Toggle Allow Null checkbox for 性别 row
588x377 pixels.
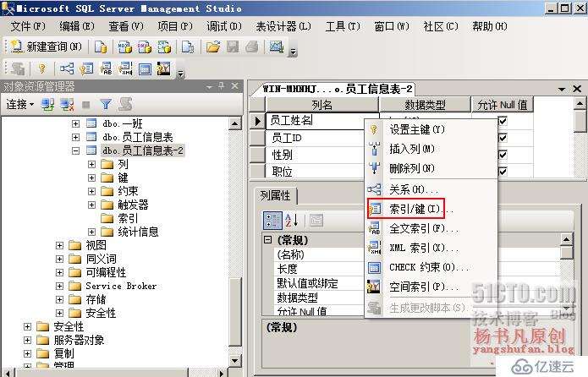[503, 155]
